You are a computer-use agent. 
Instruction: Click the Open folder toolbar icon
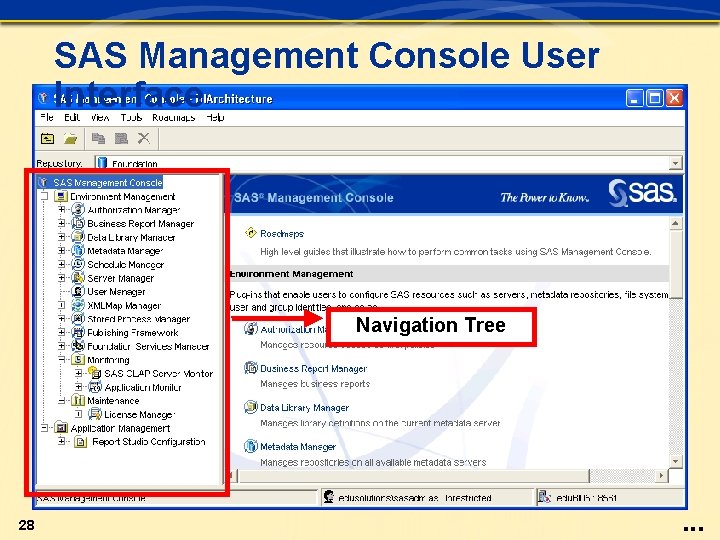71,138
